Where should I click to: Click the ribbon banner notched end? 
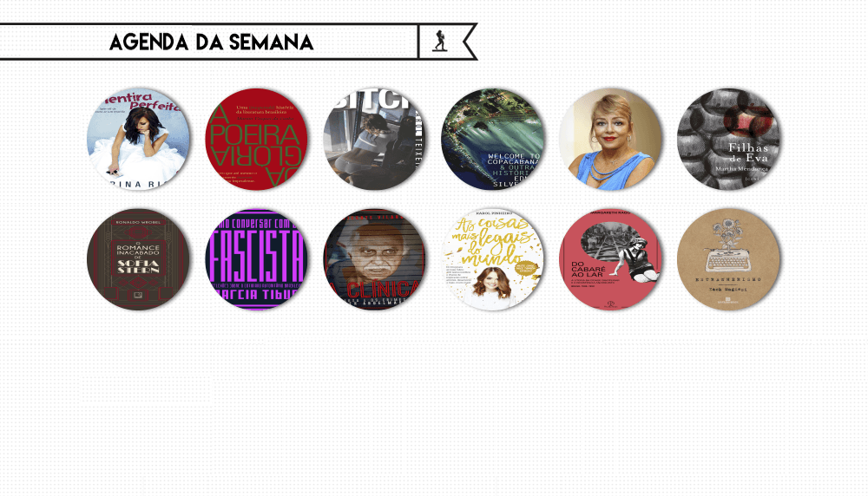click(470, 42)
